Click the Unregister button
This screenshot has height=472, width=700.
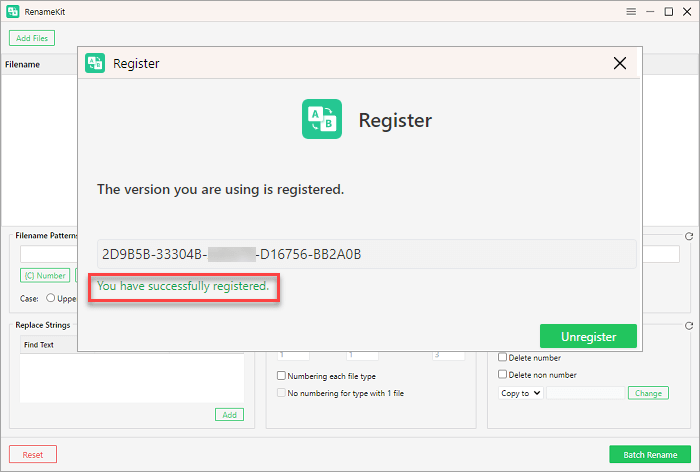(x=588, y=336)
